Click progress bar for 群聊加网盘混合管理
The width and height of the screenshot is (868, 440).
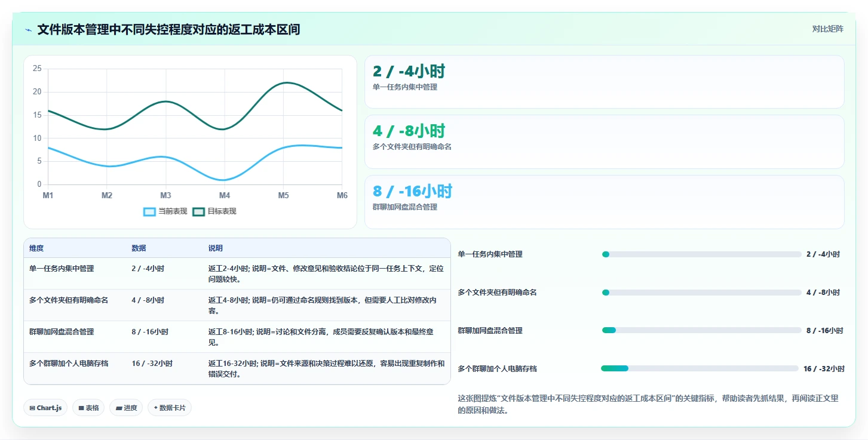tap(701, 330)
